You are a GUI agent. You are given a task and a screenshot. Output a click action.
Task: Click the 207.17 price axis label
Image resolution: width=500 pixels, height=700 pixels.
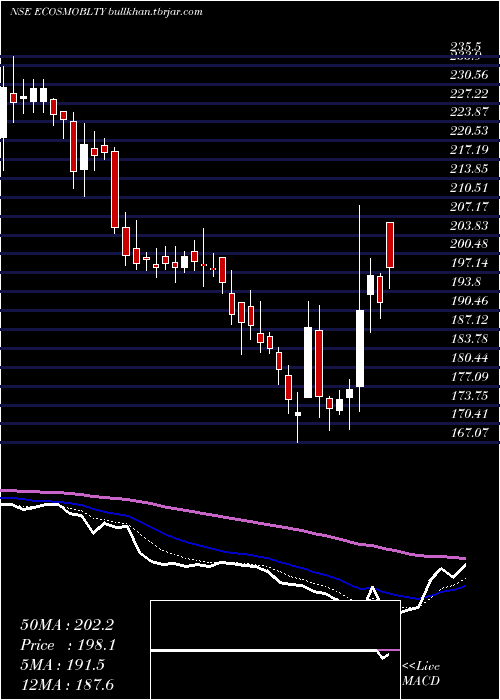[468, 207]
